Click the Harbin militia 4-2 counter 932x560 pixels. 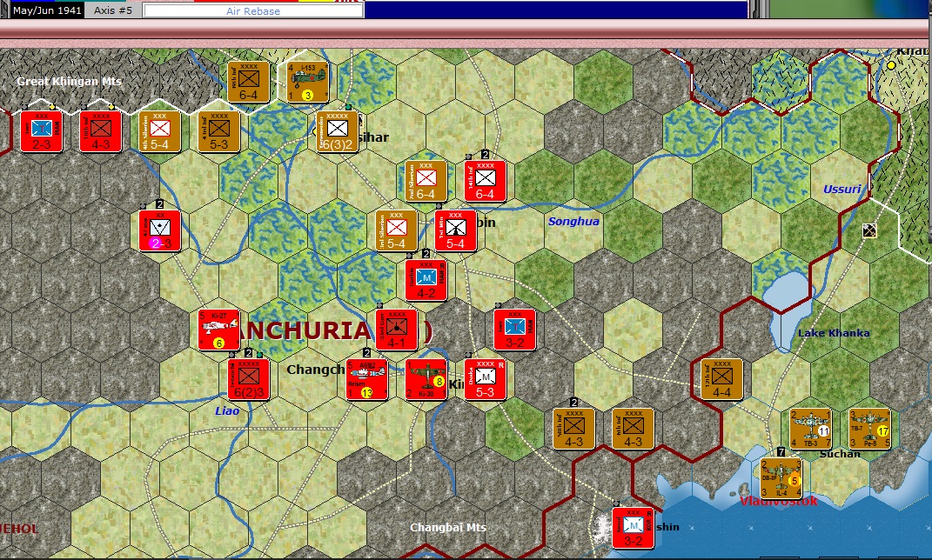pyautogui.click(x=426, y=280)
